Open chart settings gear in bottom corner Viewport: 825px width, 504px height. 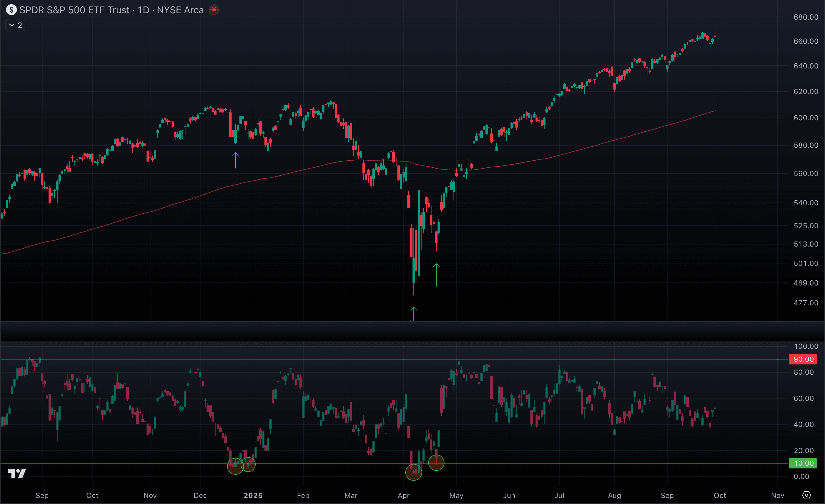[x=807, y=495]
